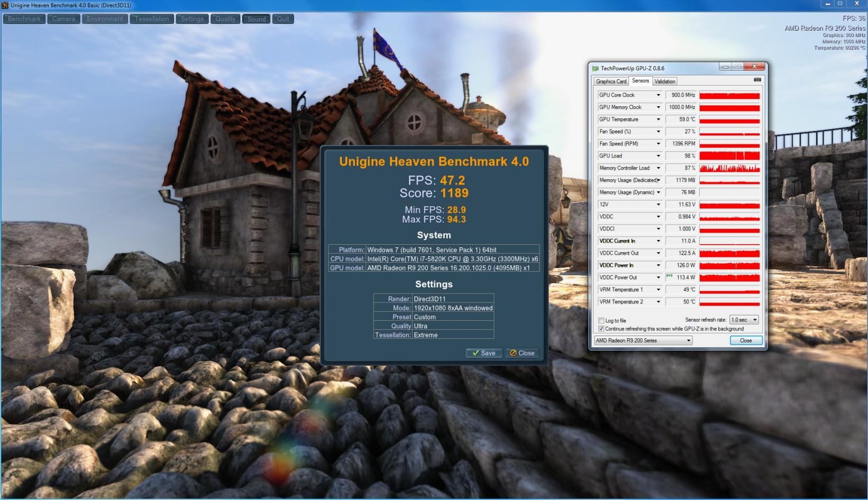Expand the VDDC Current In dropdown
This screenshot has width=868, height=500.
pos(659,241)
